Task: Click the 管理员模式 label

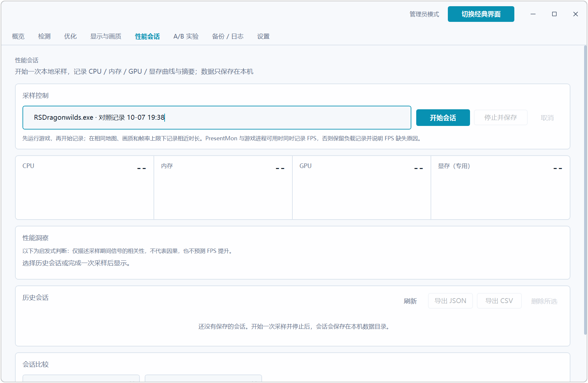Action: coord(424,14)
